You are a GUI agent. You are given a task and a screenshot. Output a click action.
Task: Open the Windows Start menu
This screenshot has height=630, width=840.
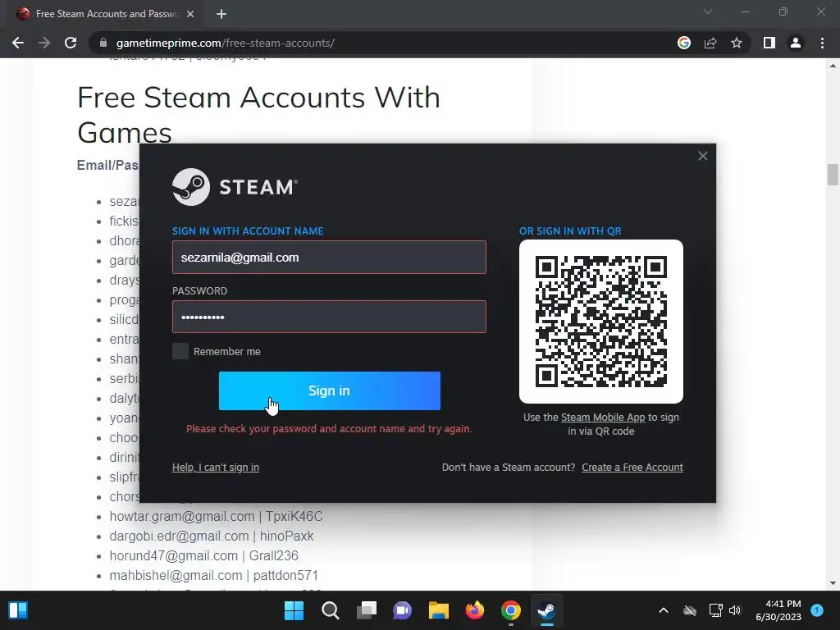point(294,610)
